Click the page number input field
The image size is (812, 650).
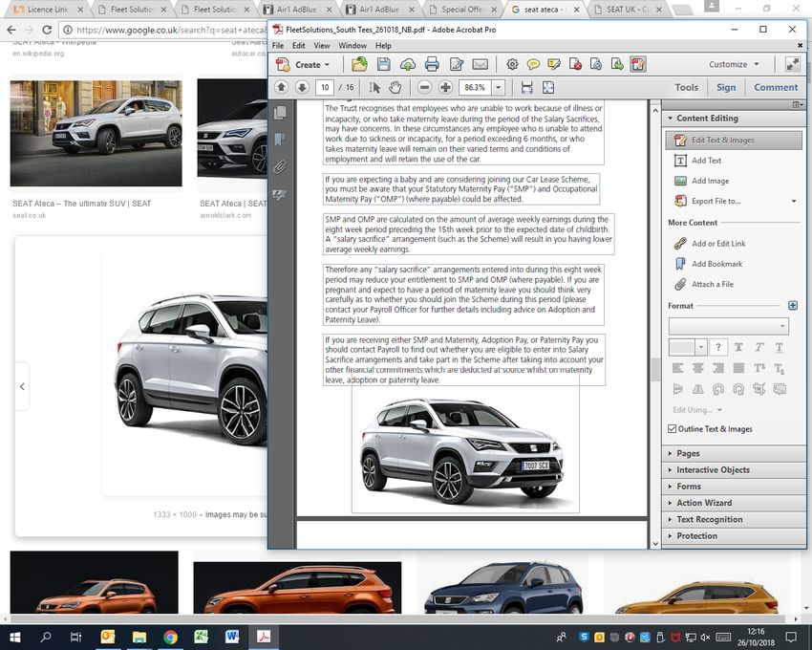pos(325,88)
